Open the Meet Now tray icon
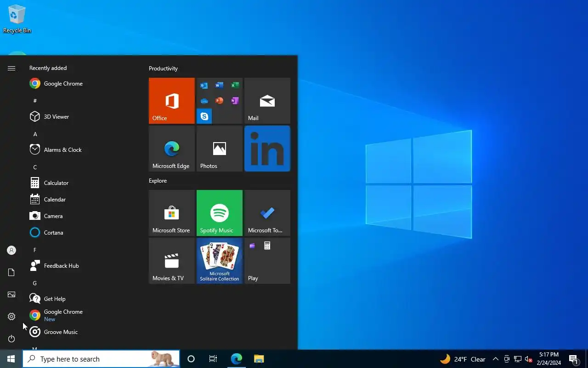The height and width of the screenshot is (368, 588). [x=507, y=359]
